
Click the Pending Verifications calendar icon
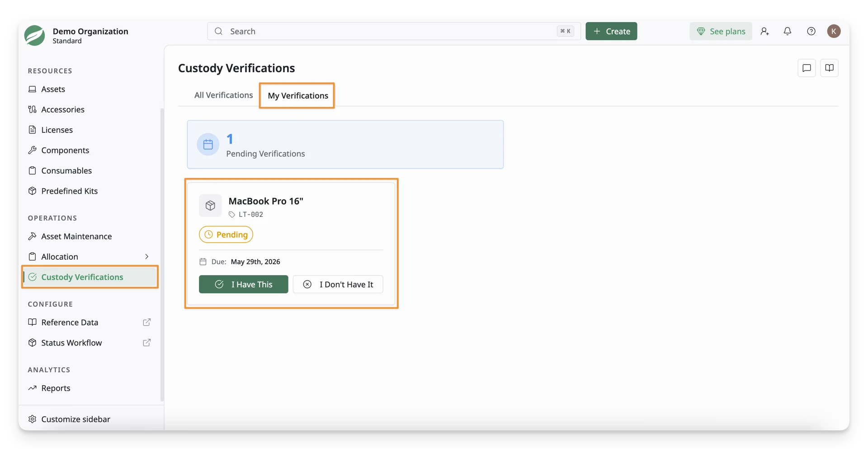coord(208,145)
